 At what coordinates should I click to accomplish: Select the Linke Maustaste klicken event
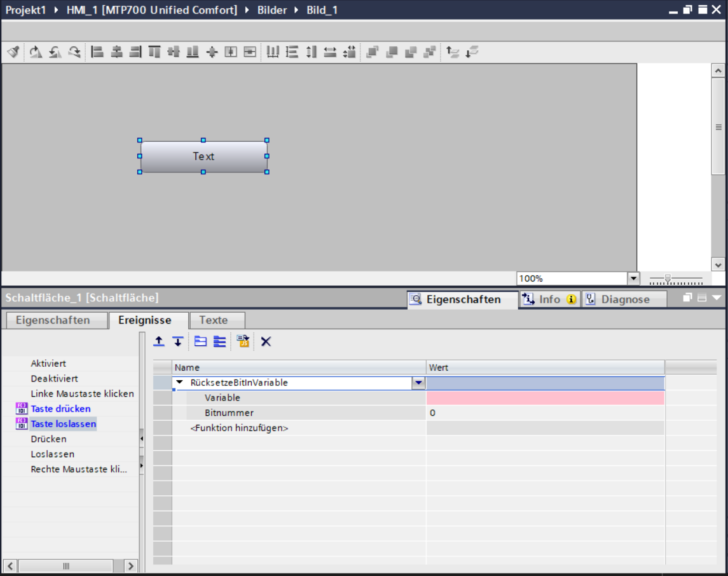82,394
